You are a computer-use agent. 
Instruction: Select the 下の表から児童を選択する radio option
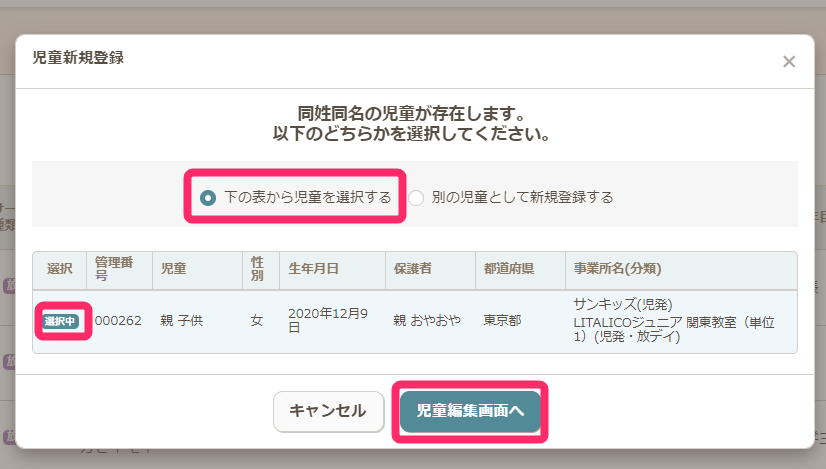coord(208,197)
